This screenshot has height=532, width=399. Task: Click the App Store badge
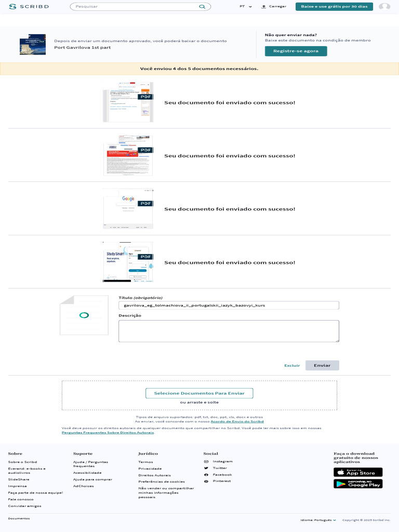click(x=358, y=472)
